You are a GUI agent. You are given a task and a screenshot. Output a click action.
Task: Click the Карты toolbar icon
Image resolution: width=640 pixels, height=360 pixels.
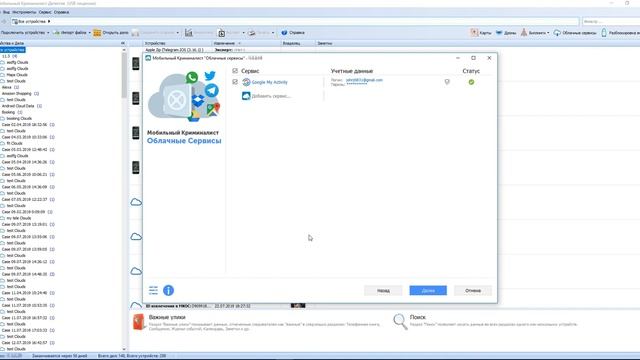tap(474, 33)
